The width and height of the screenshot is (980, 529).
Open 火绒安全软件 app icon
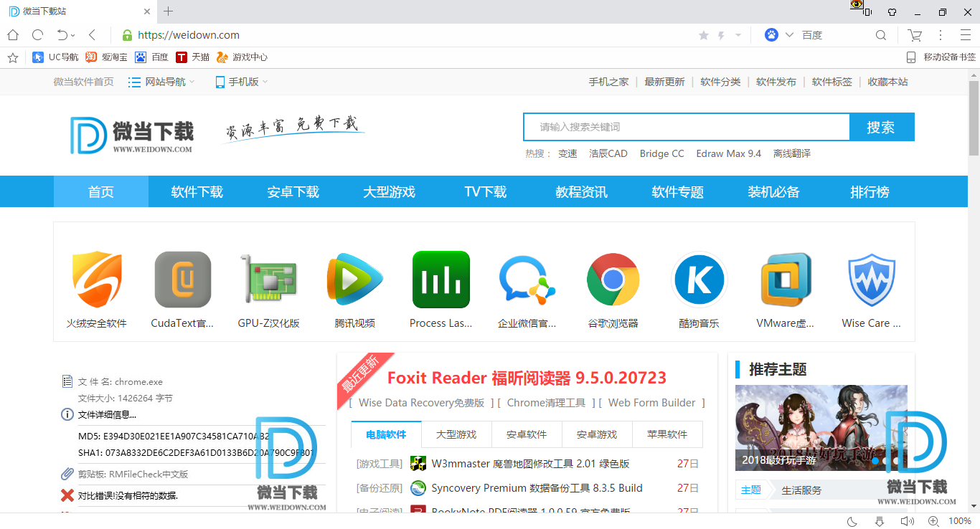click(97, 280)
